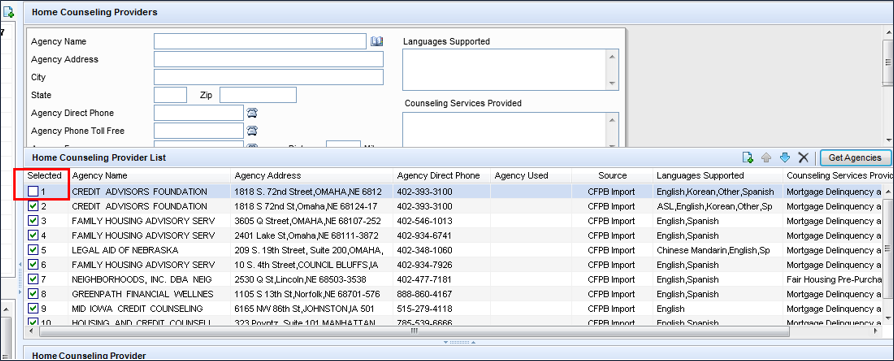
Task: Select the GREENPATH FINANCIAL WELLNES row
Action: click(453, 294)
